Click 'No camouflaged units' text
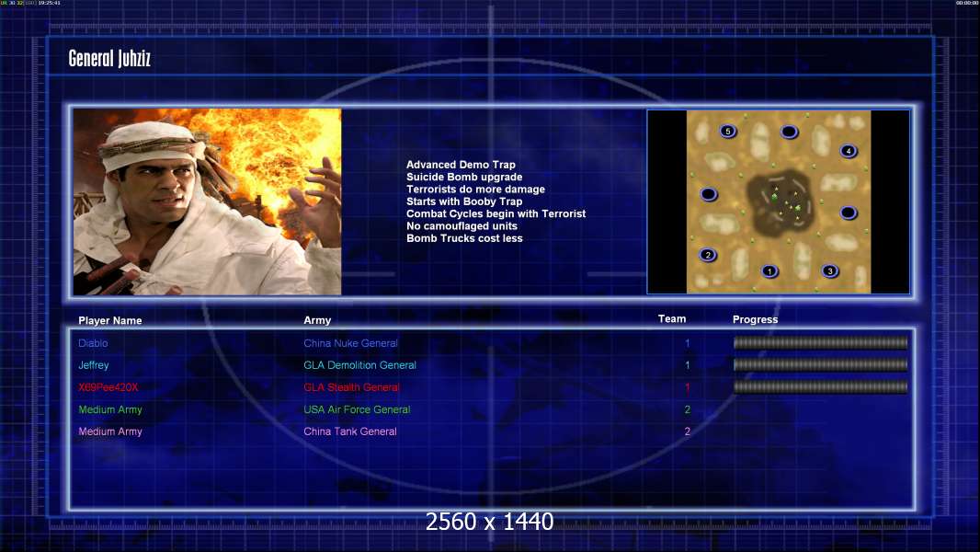This screenshot has width=980, height=552. (462, 225)
